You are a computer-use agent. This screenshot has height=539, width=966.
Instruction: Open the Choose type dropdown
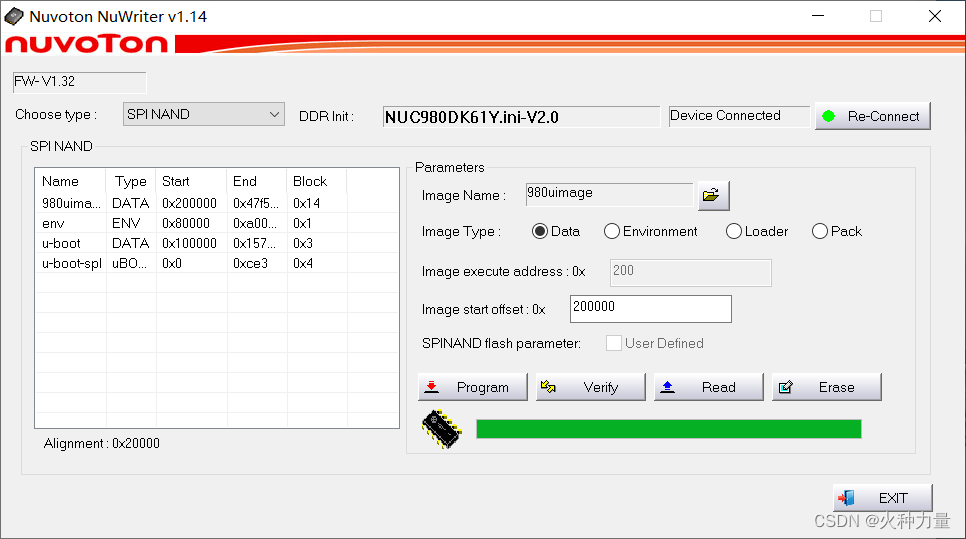(x=204, y=114)
